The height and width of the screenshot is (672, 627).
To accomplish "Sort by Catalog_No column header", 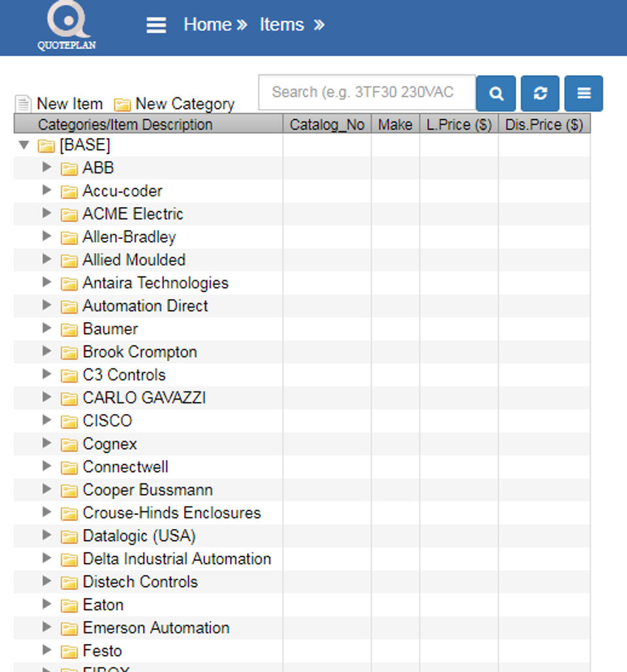I will click(x=327, y=124).
